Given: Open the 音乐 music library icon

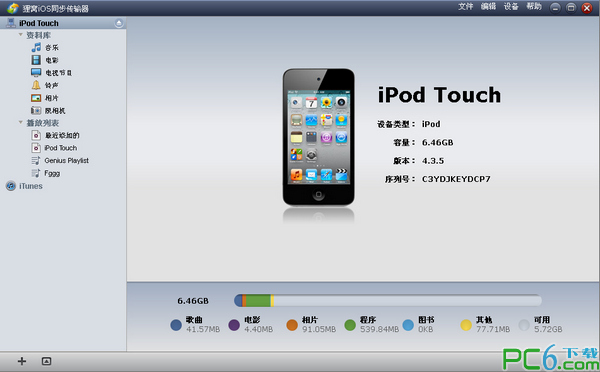Looking at the screenshot, I should tap(36, 47).
